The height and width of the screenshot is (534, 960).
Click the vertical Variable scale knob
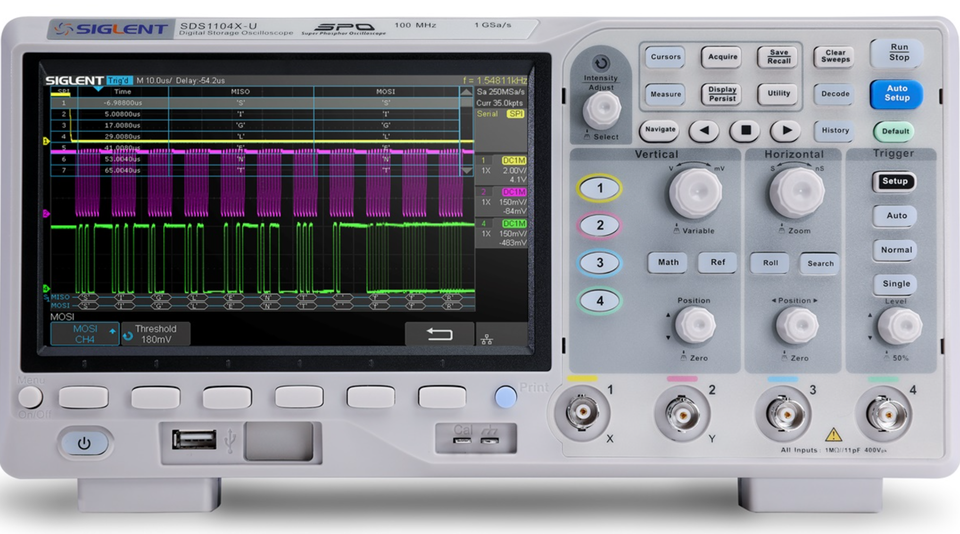click(x=695, y=193)
